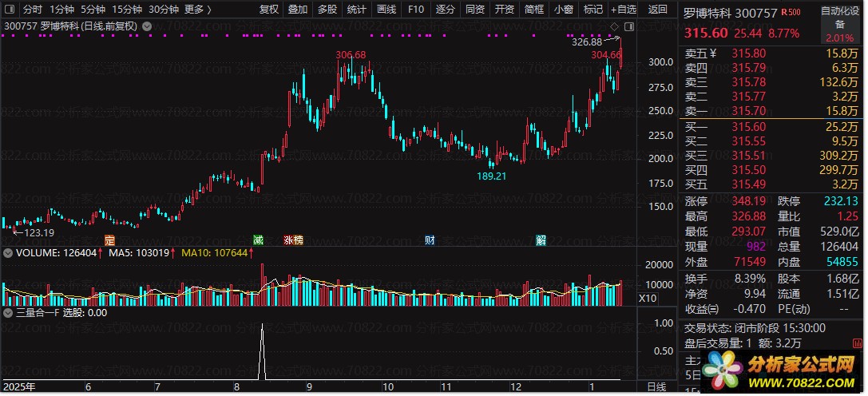This screenshot has height=396, width=868.
Task: Select the 买一 315.60 order row
Action: (771, 128)
